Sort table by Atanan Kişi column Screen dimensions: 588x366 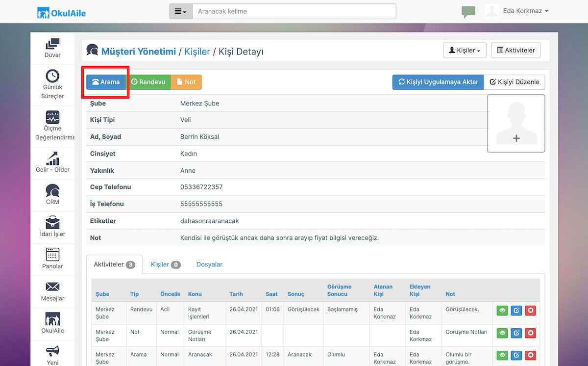click(x=383, y=290)
